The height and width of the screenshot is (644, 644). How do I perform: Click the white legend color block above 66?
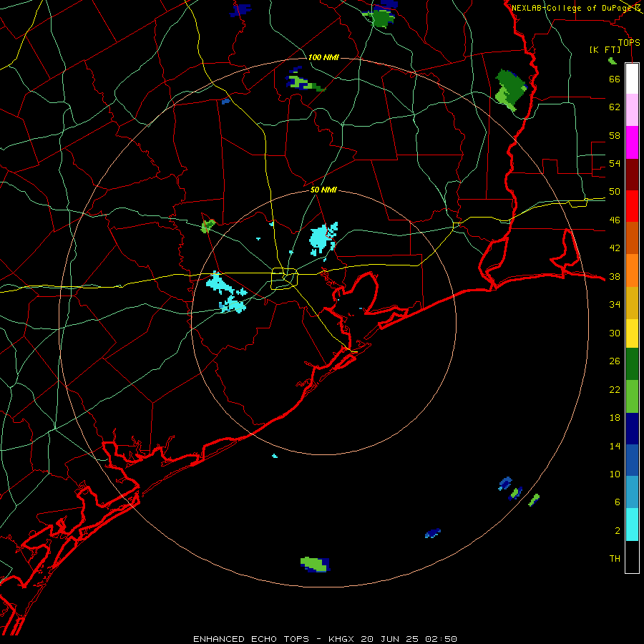pos(632,79)
